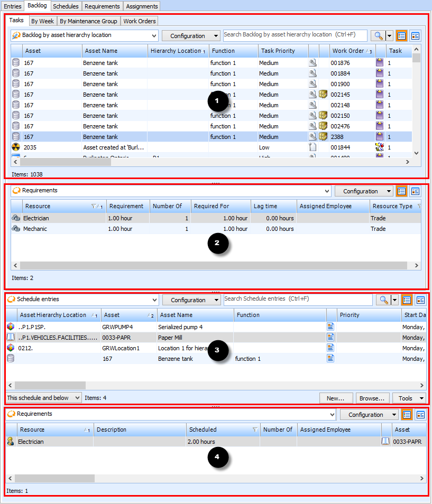The width and height of the screenshot is (432, 504).
Task: Click Electrician row icon in top Requirements grid
Action: point(16,218)
